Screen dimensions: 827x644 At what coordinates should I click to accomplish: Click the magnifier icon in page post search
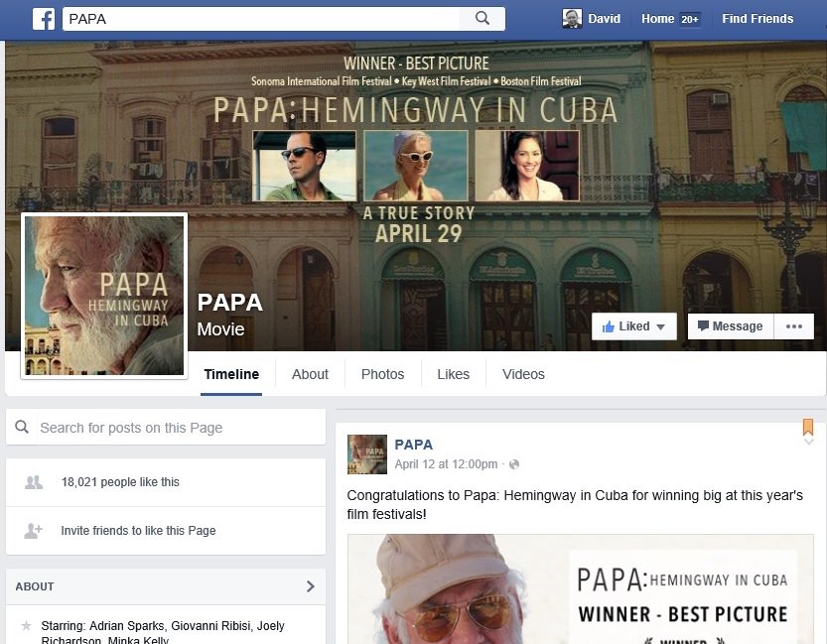pos(22,427)
